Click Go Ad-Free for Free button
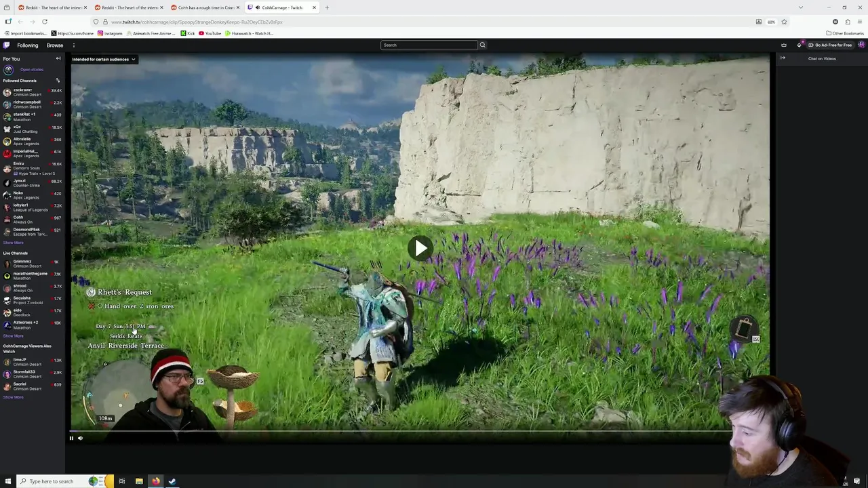 (x=830, y=45)
